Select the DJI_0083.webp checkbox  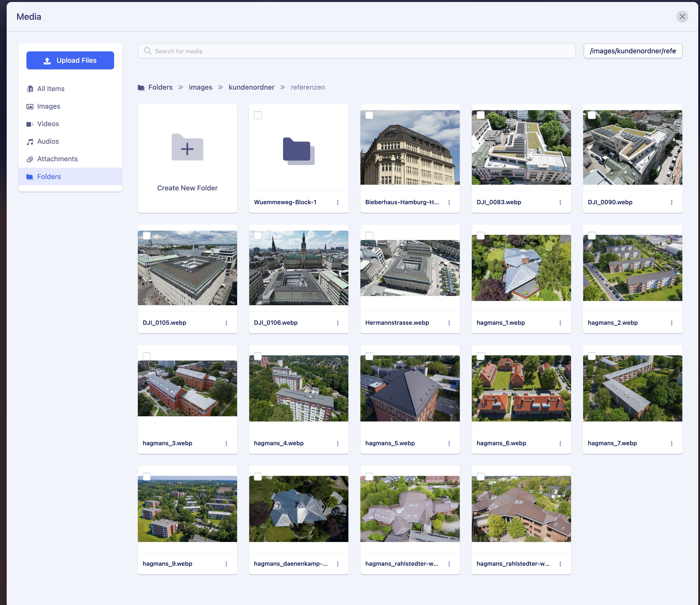coord(480,115)
